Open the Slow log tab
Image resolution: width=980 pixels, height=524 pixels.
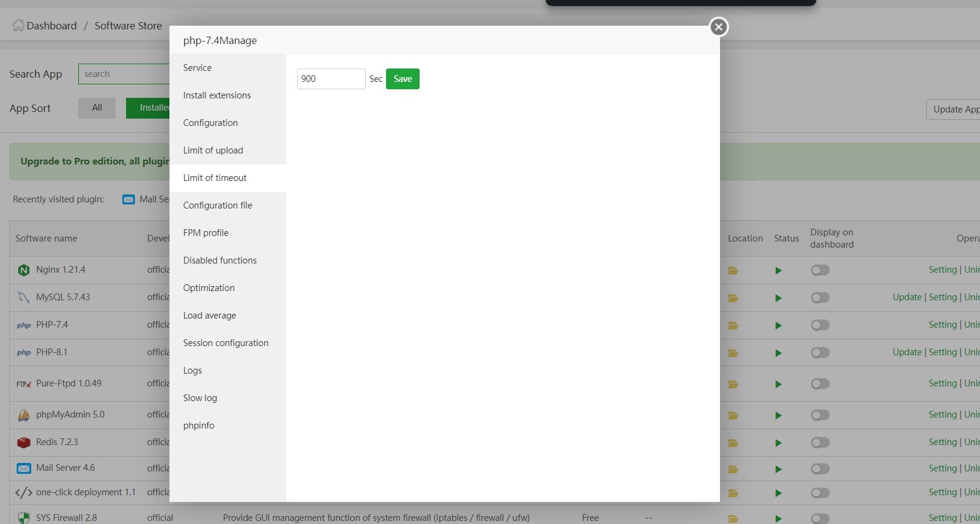(x=228, y=398)
